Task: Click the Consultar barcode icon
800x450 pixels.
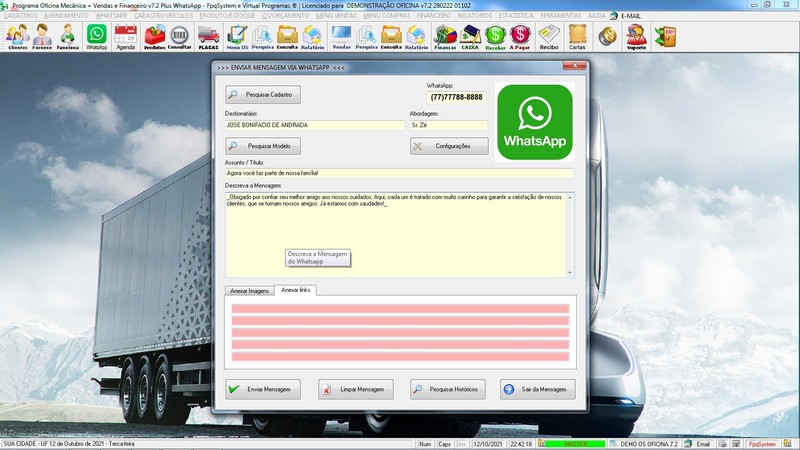Action: pyautogui.click(x=180, y=37)
